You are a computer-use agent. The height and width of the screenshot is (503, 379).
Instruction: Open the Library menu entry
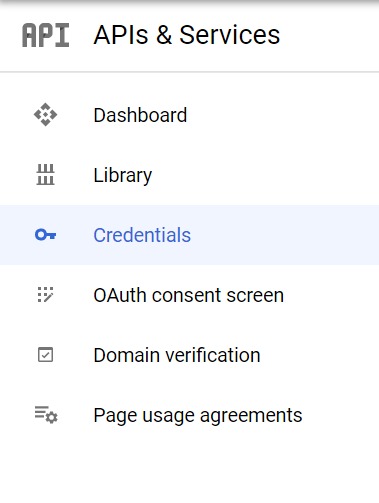pyautogui.click(x=189, y=175)
